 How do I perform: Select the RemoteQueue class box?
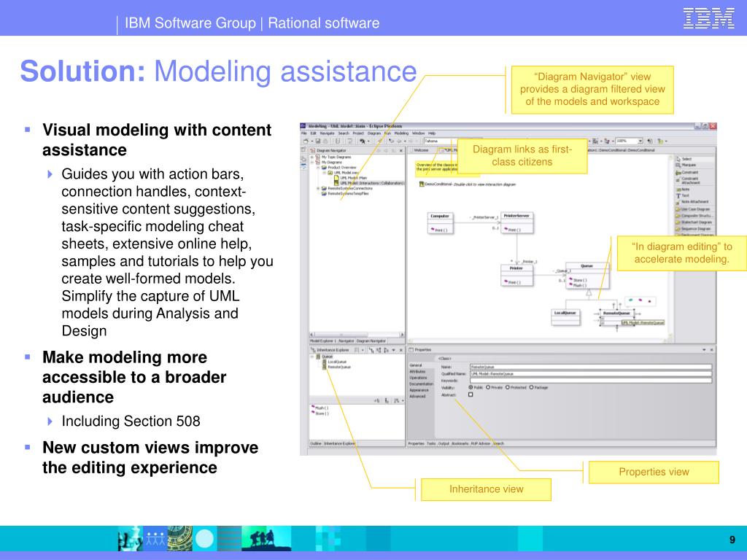tap(617, 318)
